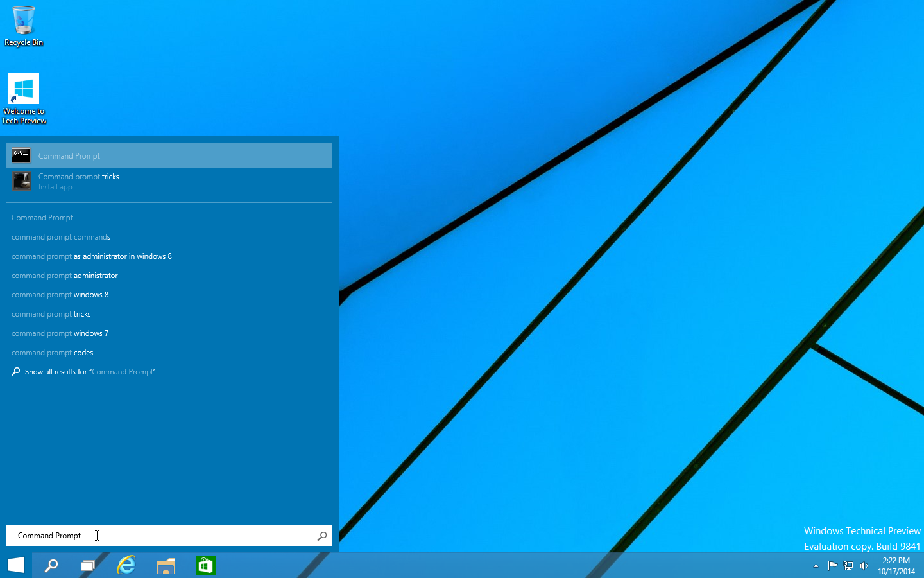This screenshot has width=924, height=578.
Task: Click the volume speaker tray icon
Action: [x=864, y=566]
